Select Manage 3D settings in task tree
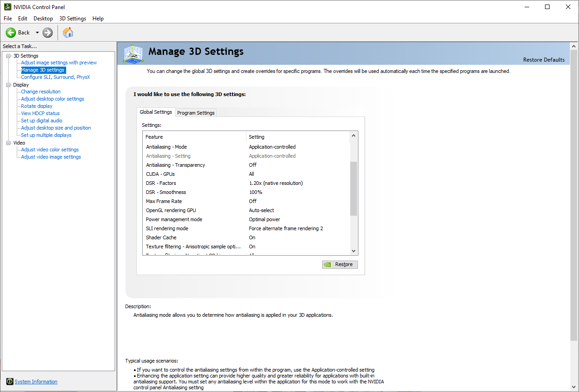This screenshot has height=392, width=579. tap(43, 70)
